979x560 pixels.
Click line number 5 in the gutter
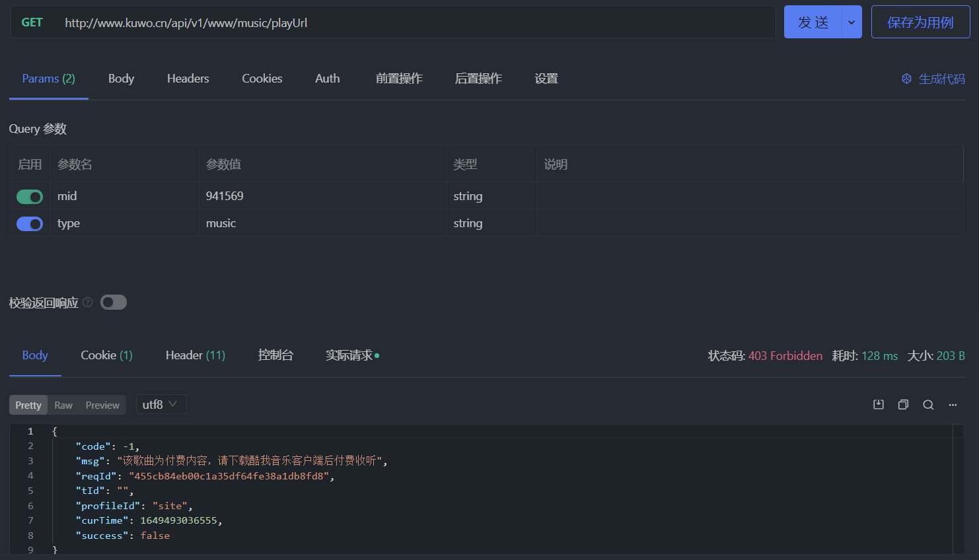pyautogui.click(x=30, y=491)
